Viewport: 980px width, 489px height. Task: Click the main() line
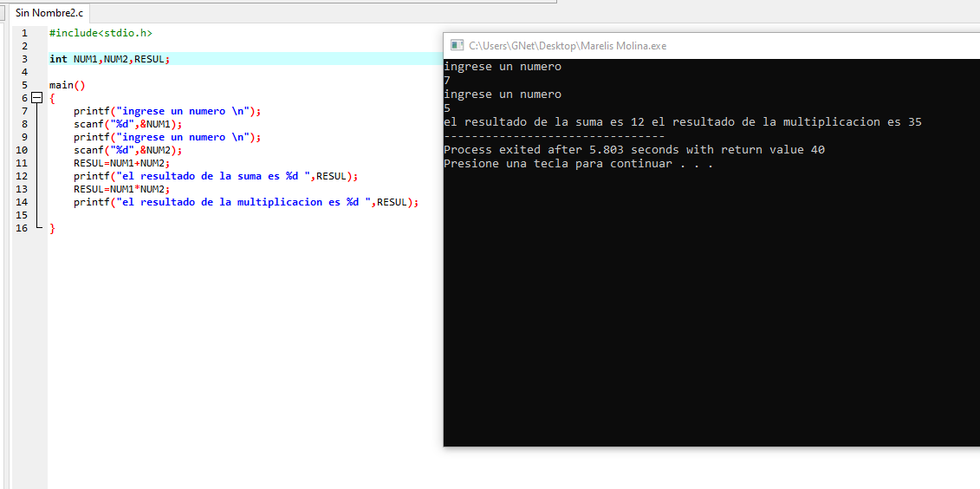(67, 85)
